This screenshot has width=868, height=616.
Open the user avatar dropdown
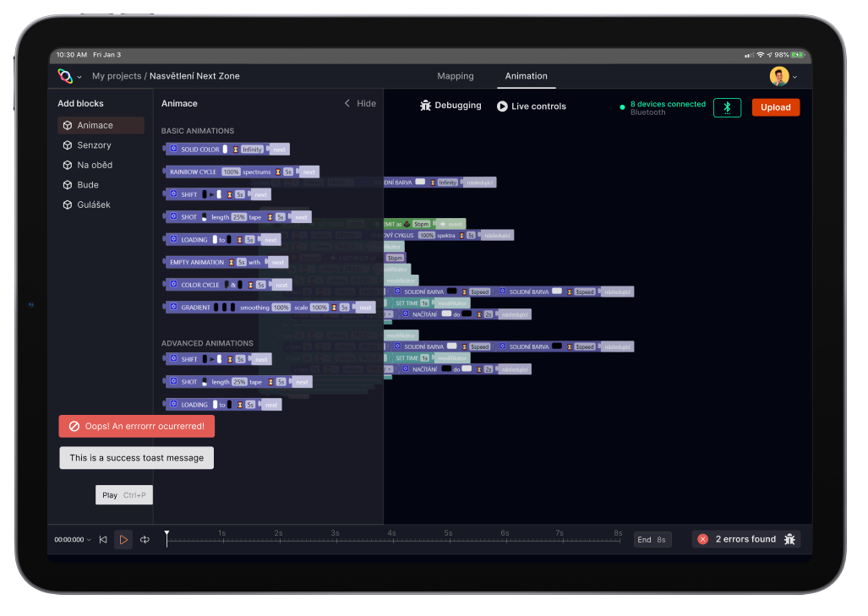(x=779, y=76)
